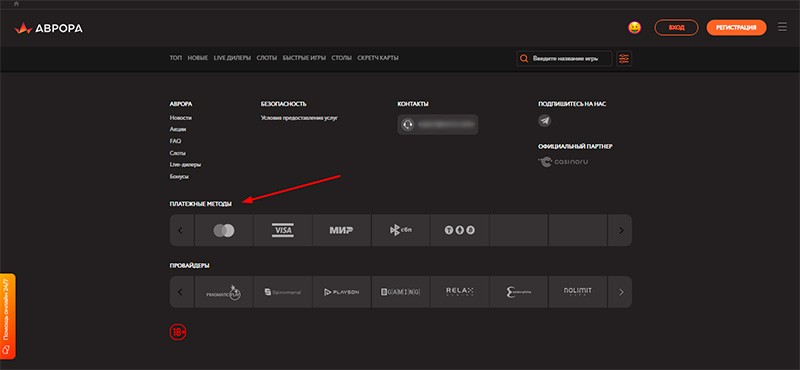
Task: Show next providers with right arrow
Action: (620, 292)
